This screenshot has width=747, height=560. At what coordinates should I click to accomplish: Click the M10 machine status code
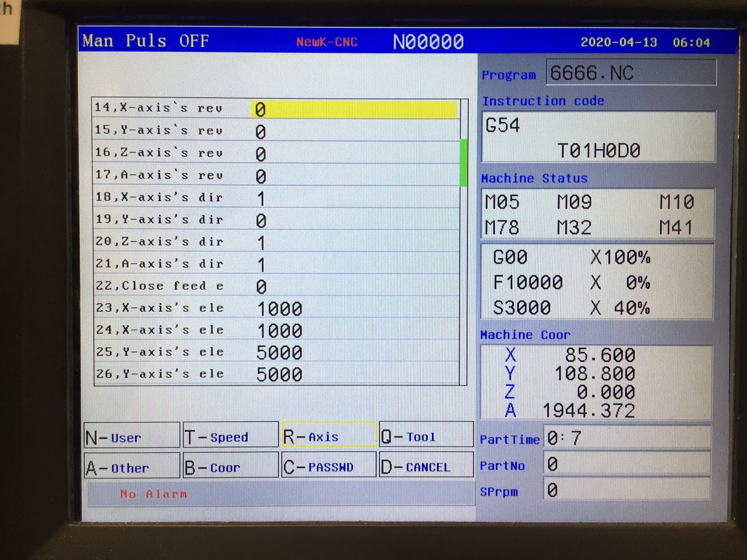click(677, 202)
